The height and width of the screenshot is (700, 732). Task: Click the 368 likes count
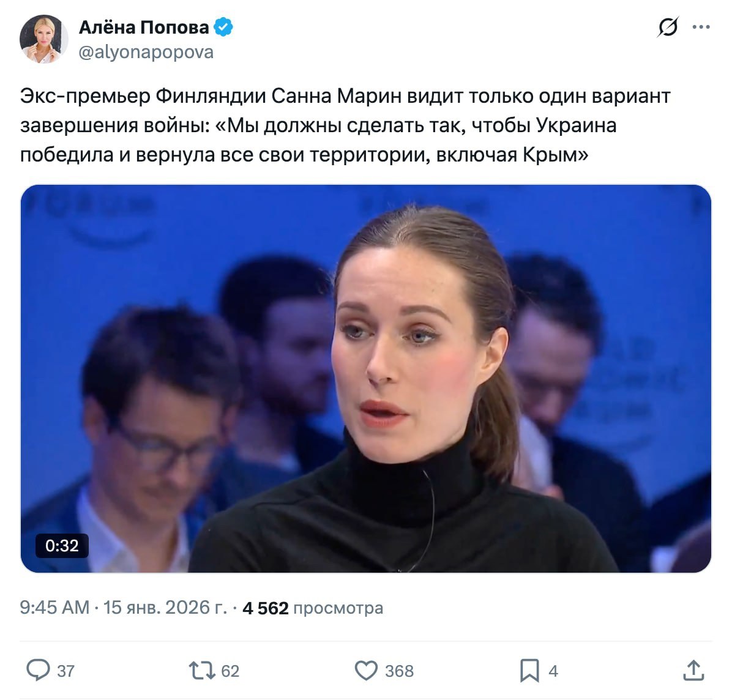click(399, 671)
